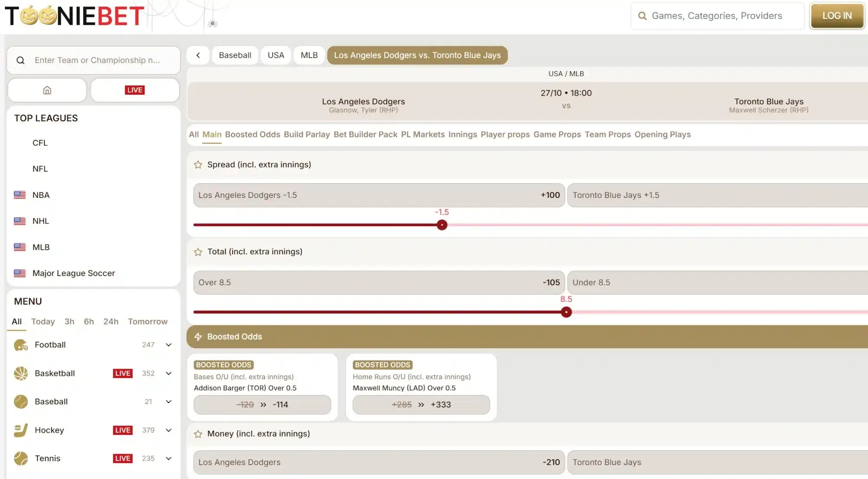
Task: Open the Today filter in the menu
Action: 43,321
